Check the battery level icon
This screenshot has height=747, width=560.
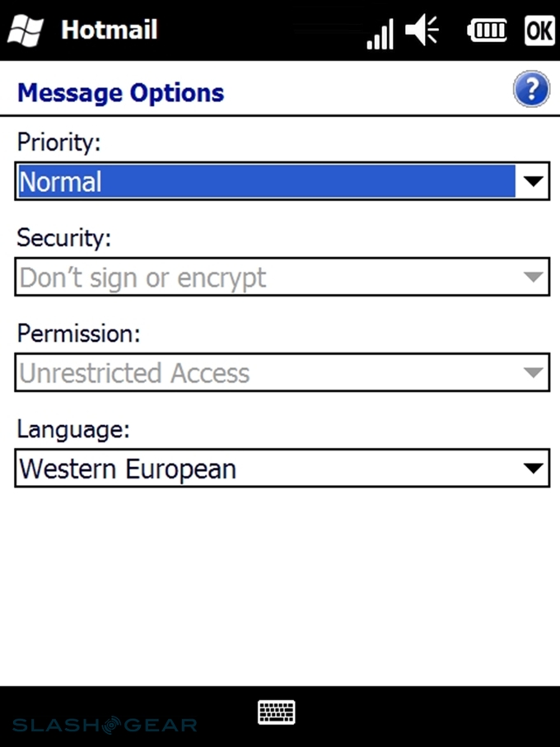click(x=488, y=31)
